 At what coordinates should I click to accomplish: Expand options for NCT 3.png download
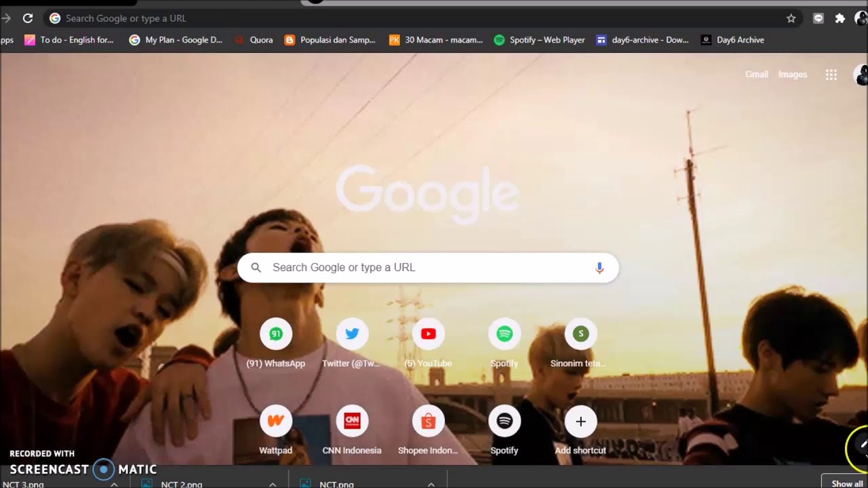point(114,484)
